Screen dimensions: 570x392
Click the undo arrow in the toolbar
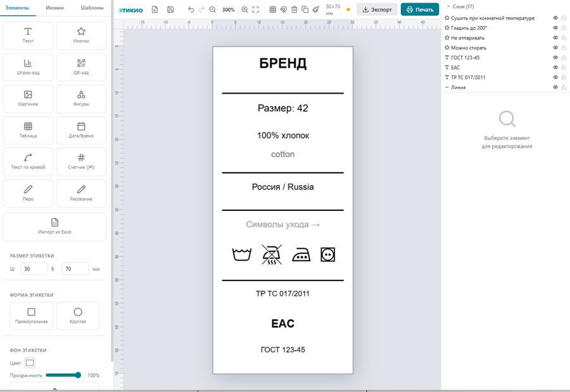point(191,10)
